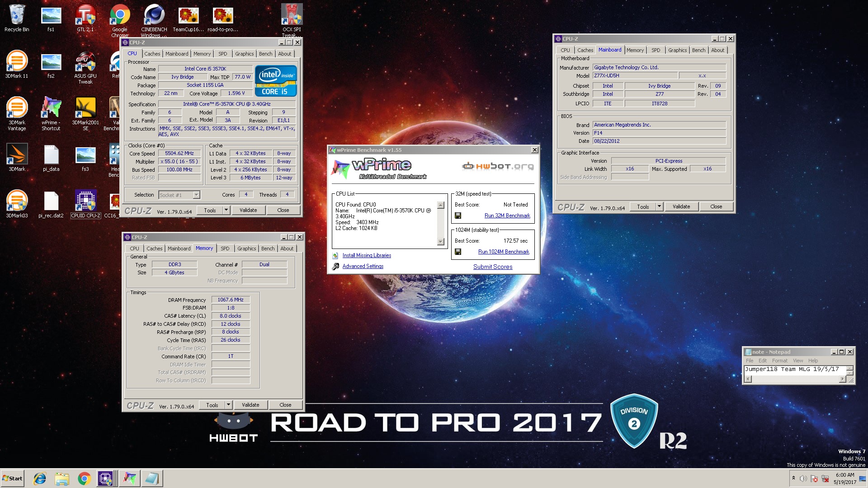The image size is (868, 488).
Task: Launch GTL 2.1 desktop shortcut
Action: click(85, 18)
